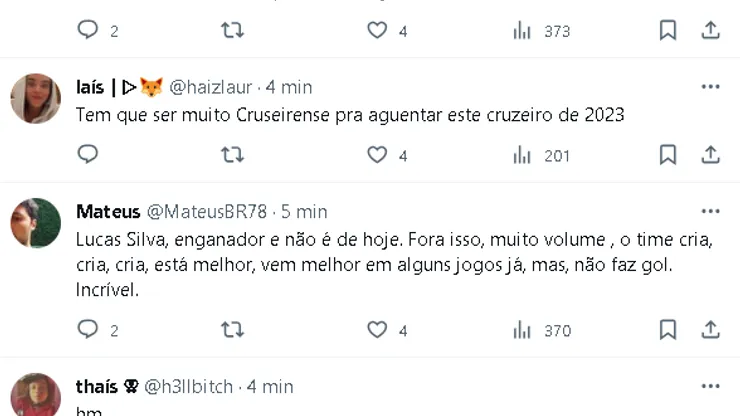Viewport: 740px width, 416px height.
Task: Repost laís's tweet about Cruzeiro 2023
Action: 232,154
